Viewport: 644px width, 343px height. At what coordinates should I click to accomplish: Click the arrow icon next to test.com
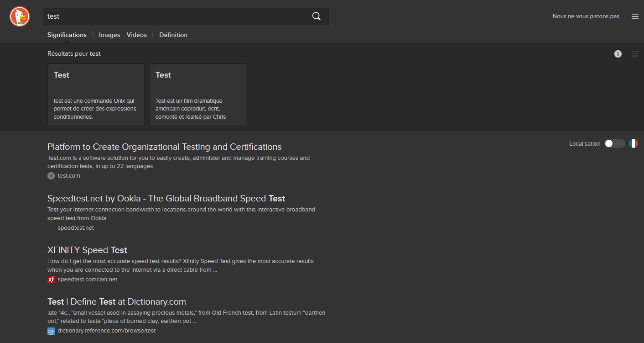51,175
